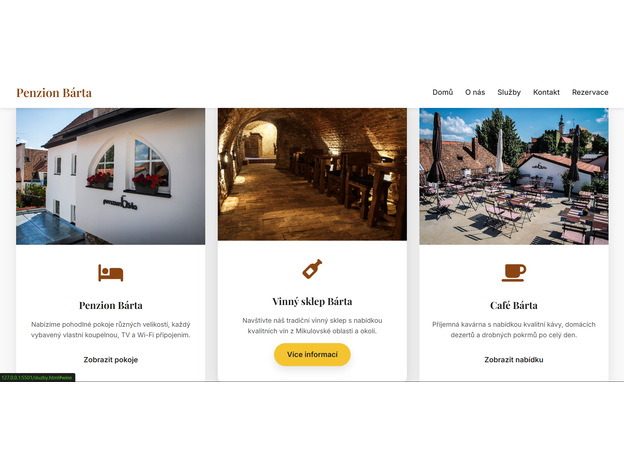
Task: Follow the Zobrazit nabídku link
Action: tap(514, 360)
